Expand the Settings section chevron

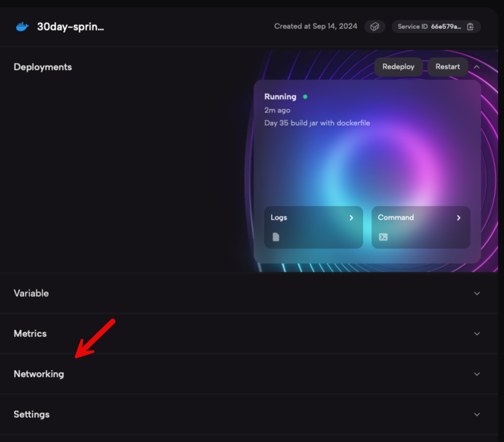(x=477, y=414)
